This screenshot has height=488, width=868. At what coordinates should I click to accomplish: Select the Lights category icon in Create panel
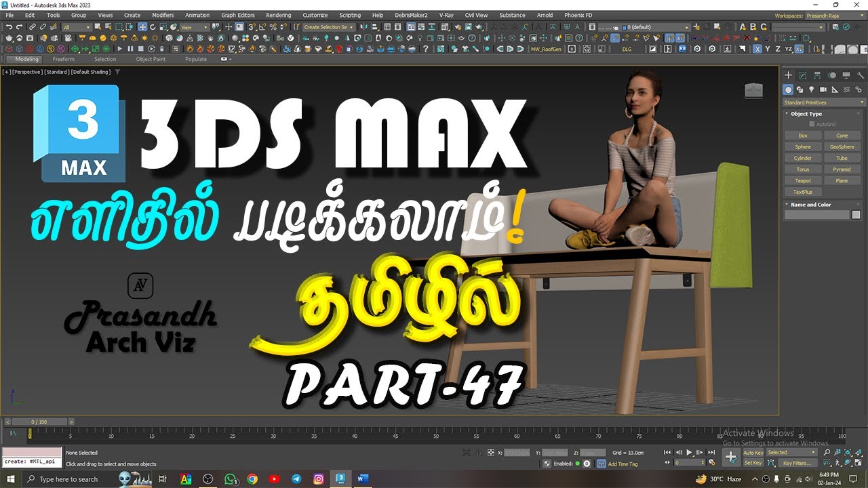[811, 89]
